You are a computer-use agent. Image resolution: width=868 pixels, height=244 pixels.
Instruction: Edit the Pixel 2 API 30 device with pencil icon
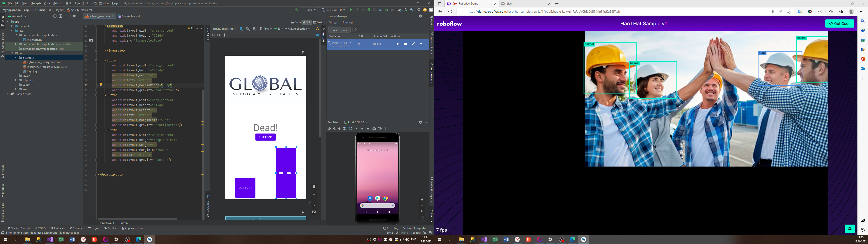point(413,44)
